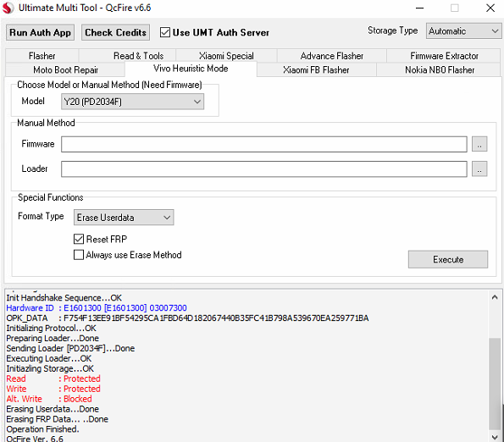Screen dimensions: 504x442
Task: Click into the Firmware path field
Action: coord(264,144)
